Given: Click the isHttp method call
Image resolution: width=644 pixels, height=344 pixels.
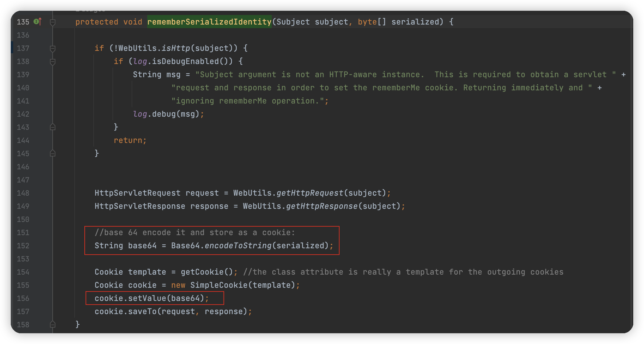Looking at the screenshot, I should click(176, 48).
